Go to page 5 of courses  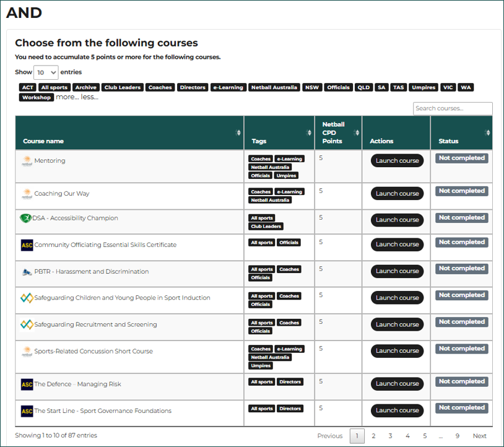tap(425, 436)
